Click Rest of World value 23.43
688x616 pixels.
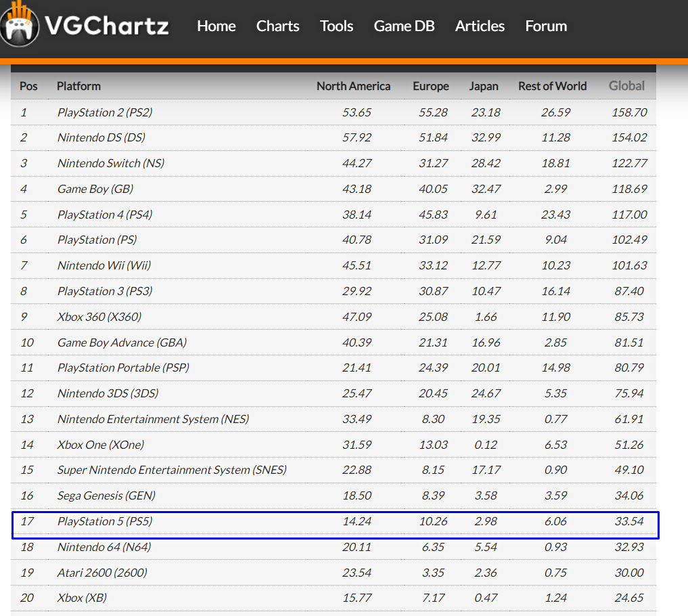[555, 215]
